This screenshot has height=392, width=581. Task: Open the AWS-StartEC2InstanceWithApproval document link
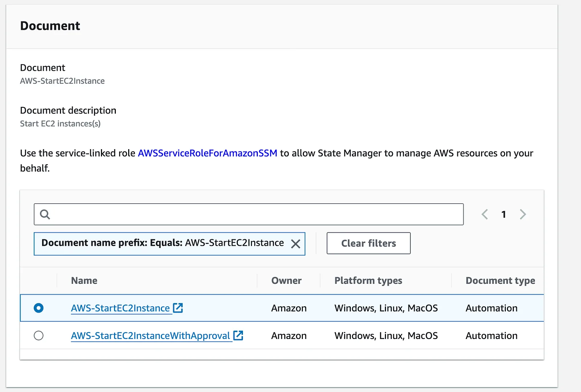click(x=151, y=336)
